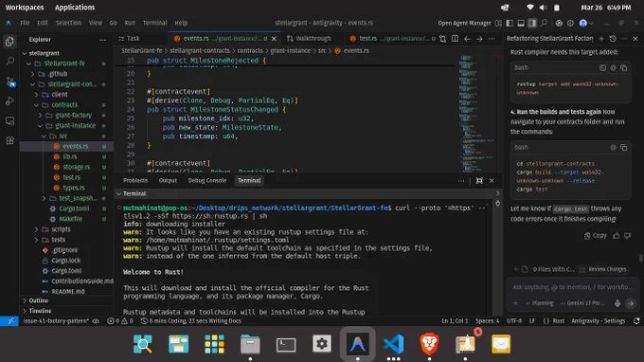Click Review Changes button
This screenshot has height=362, width=644.
point(603,269)
